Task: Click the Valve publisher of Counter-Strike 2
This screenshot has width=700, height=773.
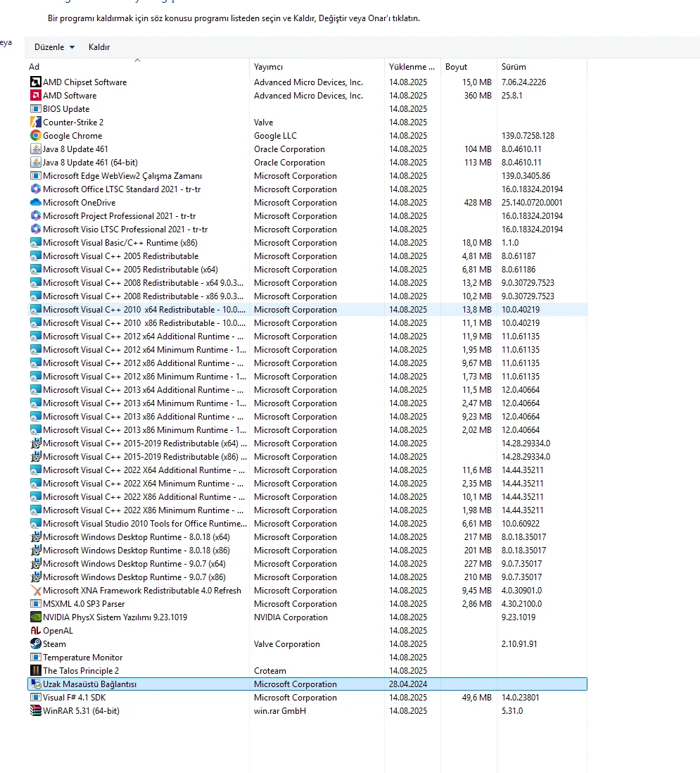Action: 264,122
